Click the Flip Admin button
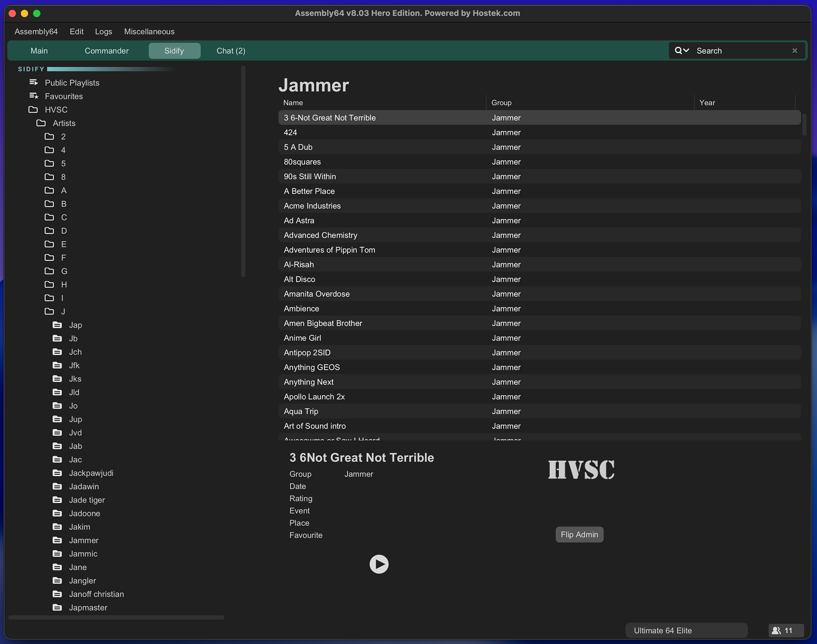This screenshot has width=817, height=644. click(x=579, y=535)
